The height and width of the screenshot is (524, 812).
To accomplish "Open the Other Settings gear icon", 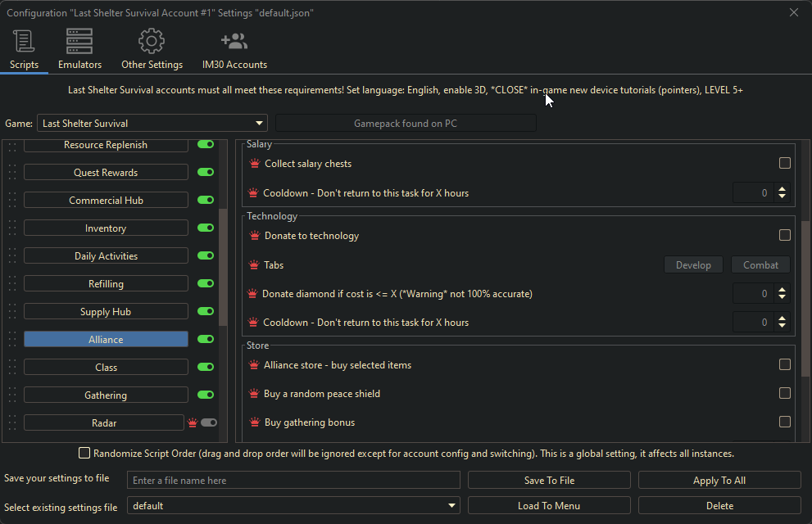I will 152,41.
